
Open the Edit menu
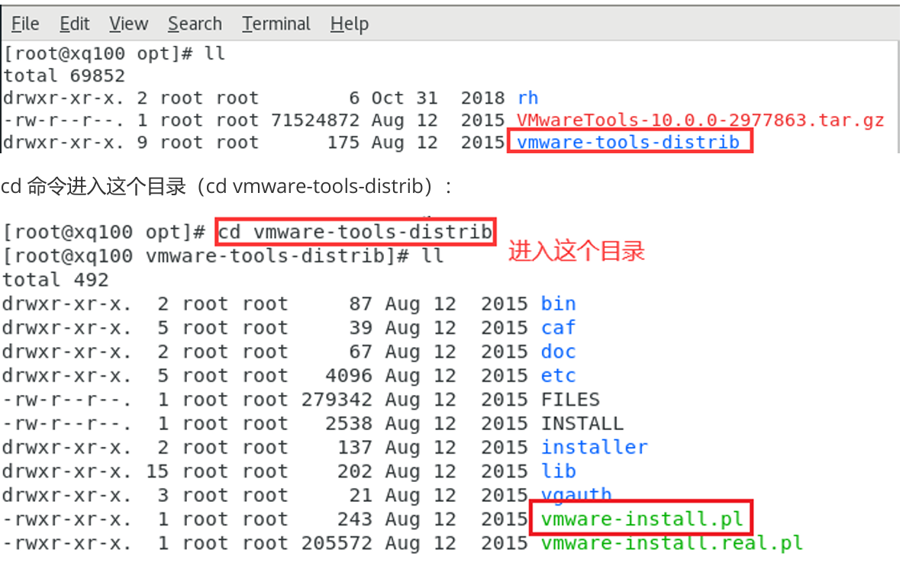point(75,24)
